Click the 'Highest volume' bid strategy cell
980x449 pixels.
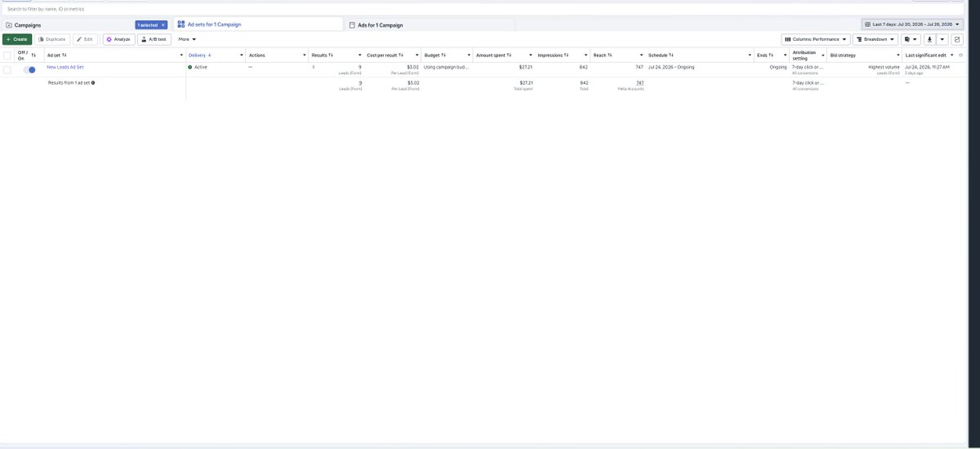coord(884,67)
